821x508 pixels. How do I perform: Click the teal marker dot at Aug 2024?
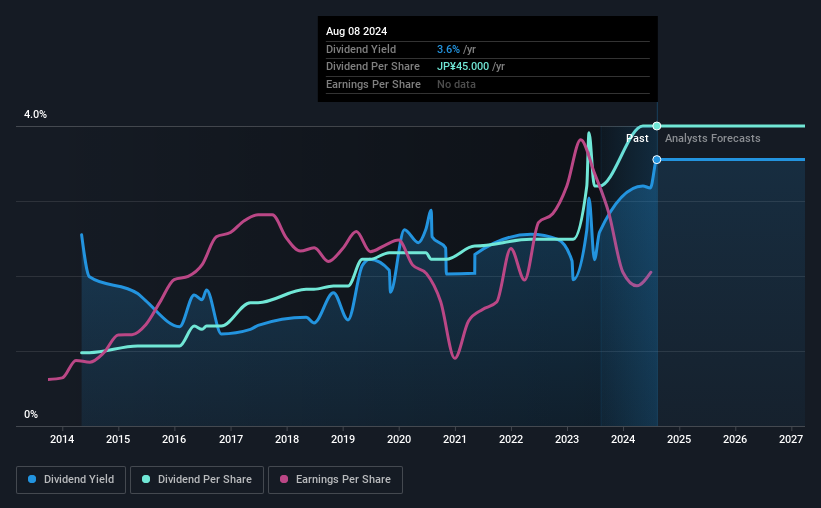pyautogui.click(x=657, y=126)
